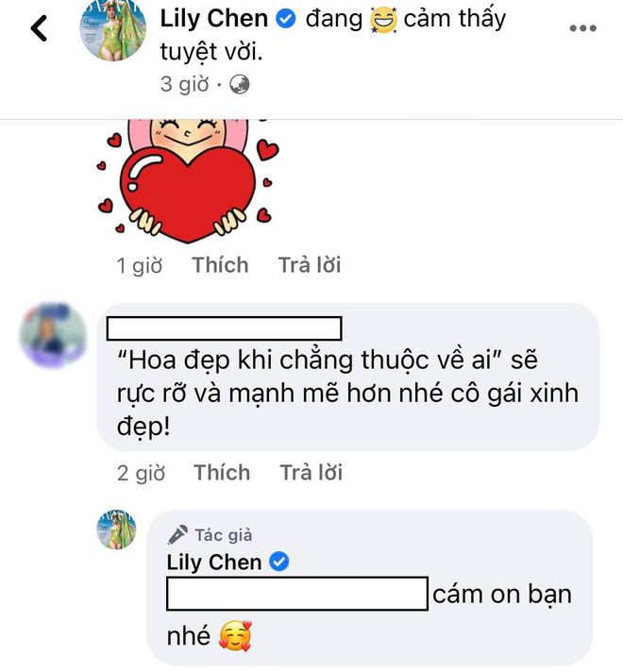Open Lily Chen's avatar beside her reply
The height and width of the screenshot is (672, 623).
tap(116, 529)
